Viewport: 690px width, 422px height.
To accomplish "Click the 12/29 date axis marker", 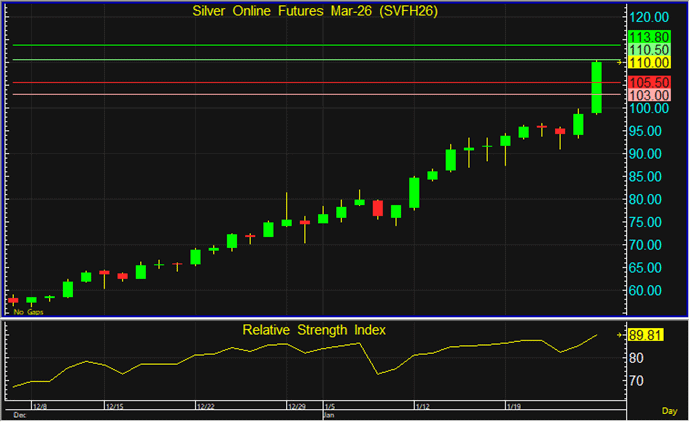I will click(297, 407).
